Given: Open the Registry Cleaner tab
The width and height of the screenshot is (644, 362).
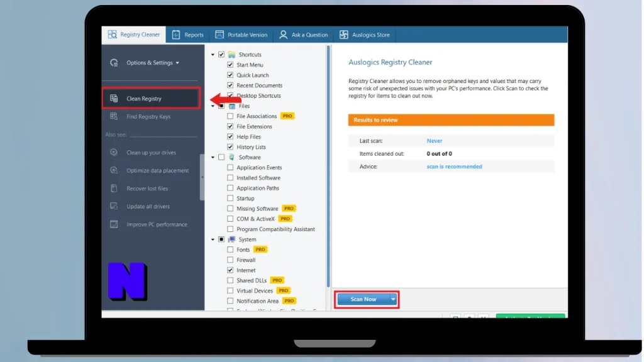Looking at the screenshot, I should point(134,35).
